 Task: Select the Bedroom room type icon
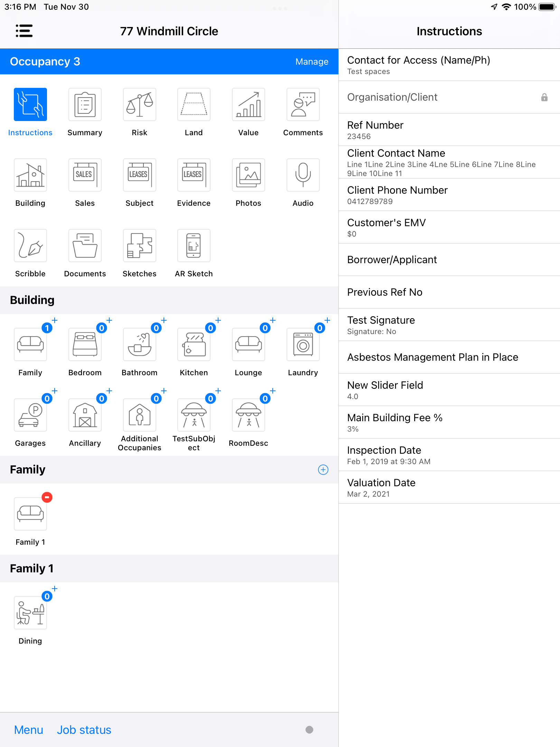[x=85, y=344]
